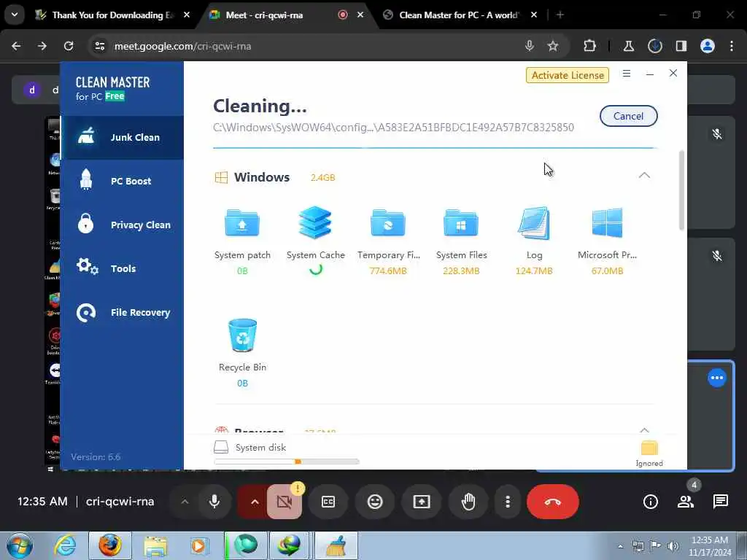Switch to Thank You for Downloading tab

(x=113, y=15)
